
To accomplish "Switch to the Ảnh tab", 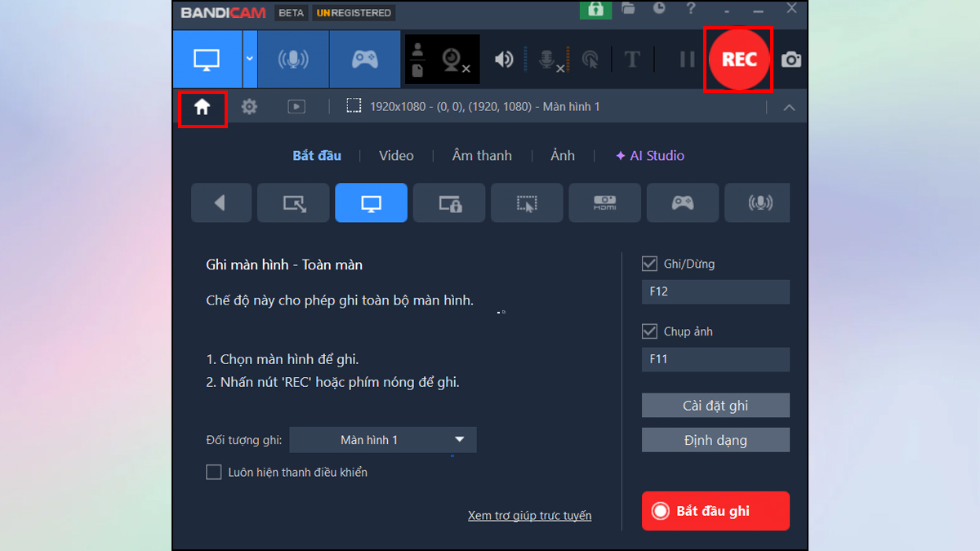I will [x=563, y=155].
